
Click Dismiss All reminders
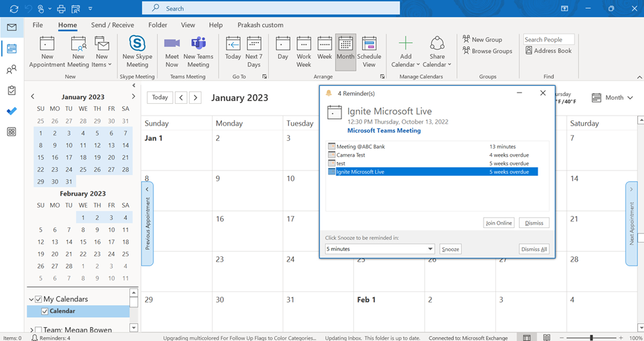(x=534, y=249)
